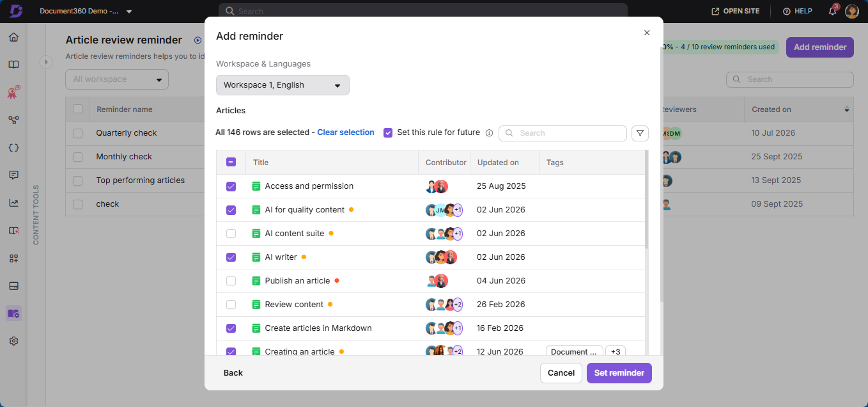This screenshot has height=407, width=868.
Task: Click the top global Search bar
Action: [x=423, y=11]
